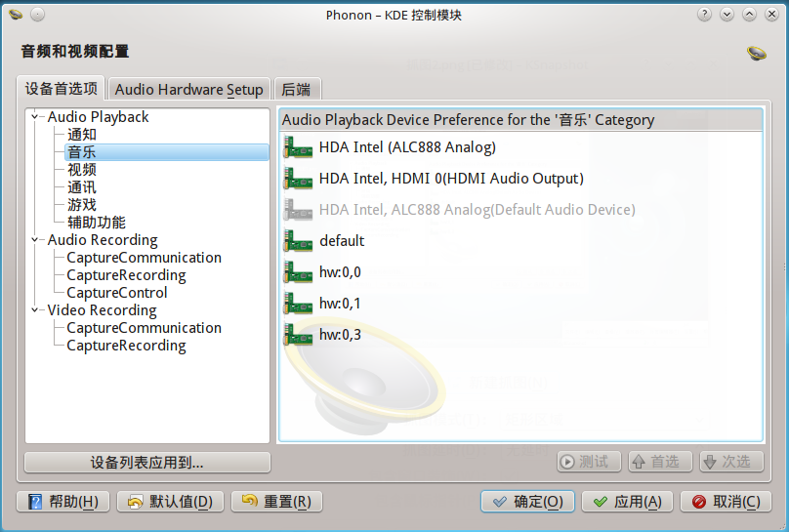
Task: Click the sound card icon next to default
Action: pos(298,241)
